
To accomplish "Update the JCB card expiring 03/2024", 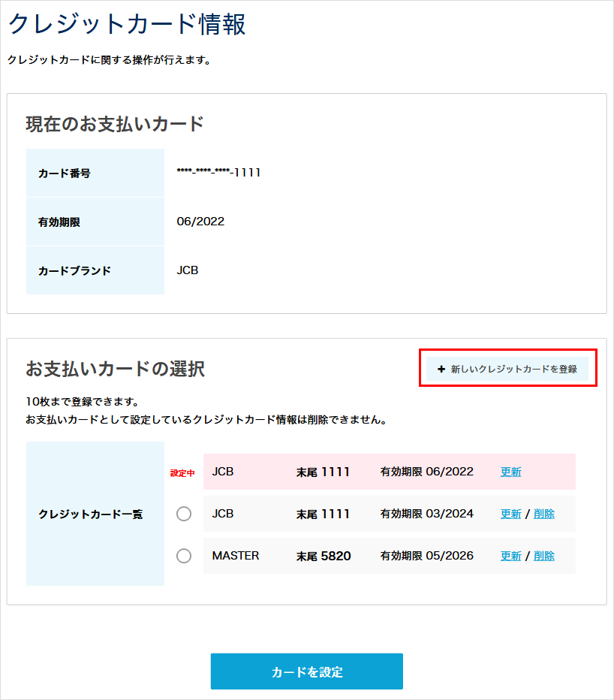I will [510, 514].
